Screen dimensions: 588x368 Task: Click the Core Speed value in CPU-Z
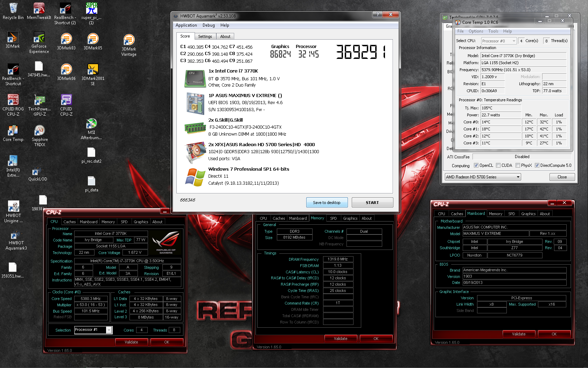coord(91,299)
